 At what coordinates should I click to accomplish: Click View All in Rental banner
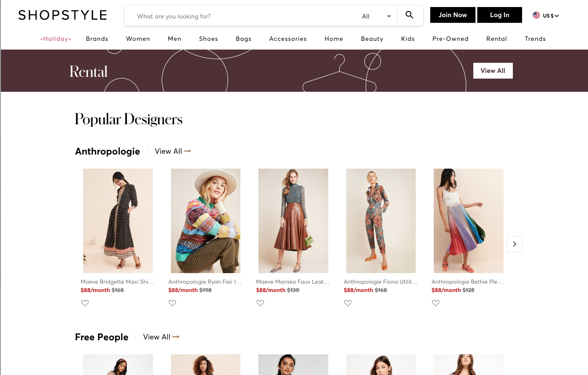[x=493, y=71]
